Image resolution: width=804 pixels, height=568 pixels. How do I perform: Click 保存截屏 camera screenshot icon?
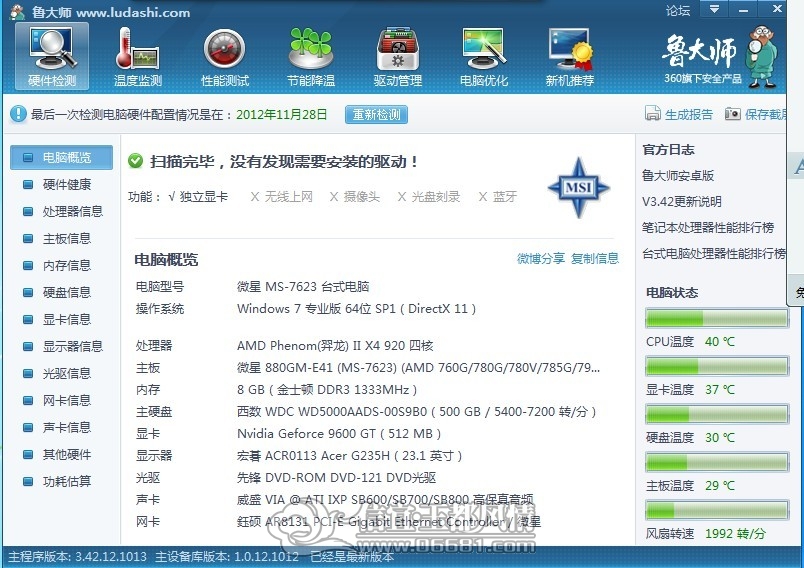pos(733,114)
